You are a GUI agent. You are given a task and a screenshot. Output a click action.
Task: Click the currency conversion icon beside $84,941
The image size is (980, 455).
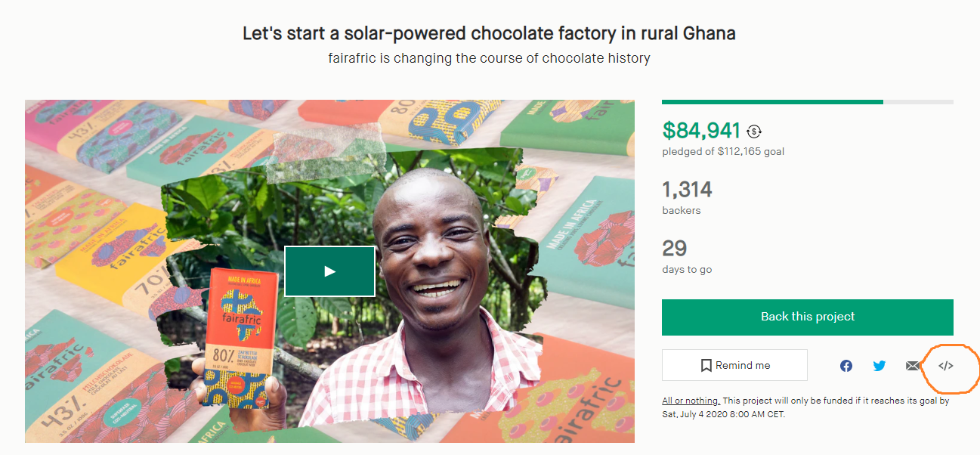[x=754, y=132]
